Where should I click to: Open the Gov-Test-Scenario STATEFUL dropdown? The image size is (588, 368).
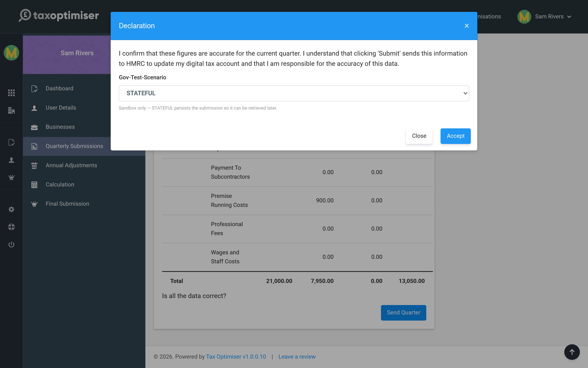pyautogui.click(x=294, y=93)
